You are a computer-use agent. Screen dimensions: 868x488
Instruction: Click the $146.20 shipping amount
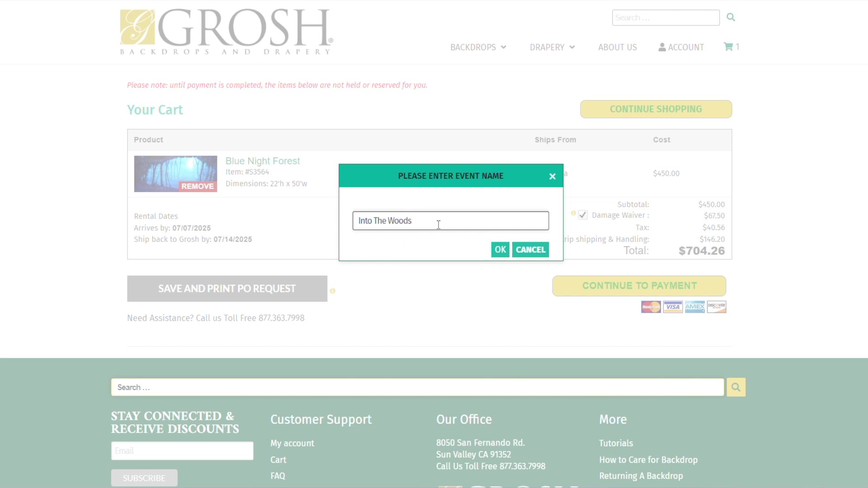tap(712, 239)
